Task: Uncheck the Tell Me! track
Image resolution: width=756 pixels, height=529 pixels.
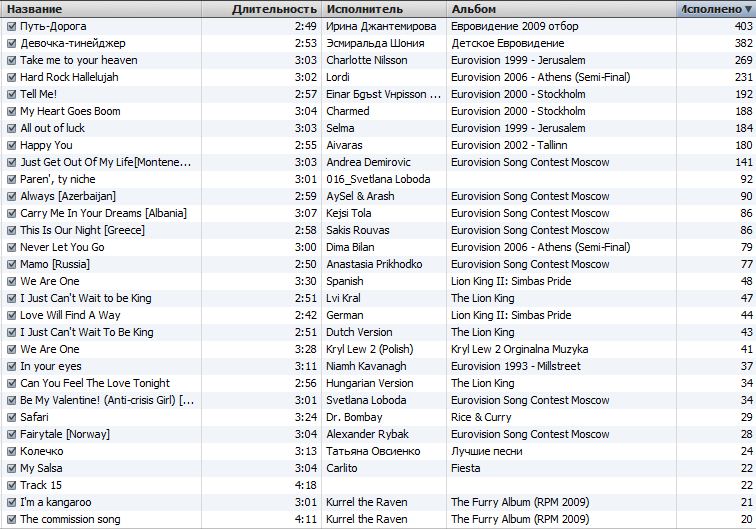Action: tap(12, 95)
